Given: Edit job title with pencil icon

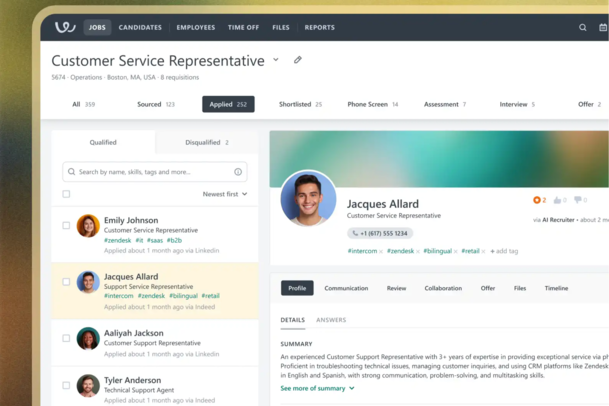Looking at the screenshot, I should pyautogui.click(x=298, y=60).
